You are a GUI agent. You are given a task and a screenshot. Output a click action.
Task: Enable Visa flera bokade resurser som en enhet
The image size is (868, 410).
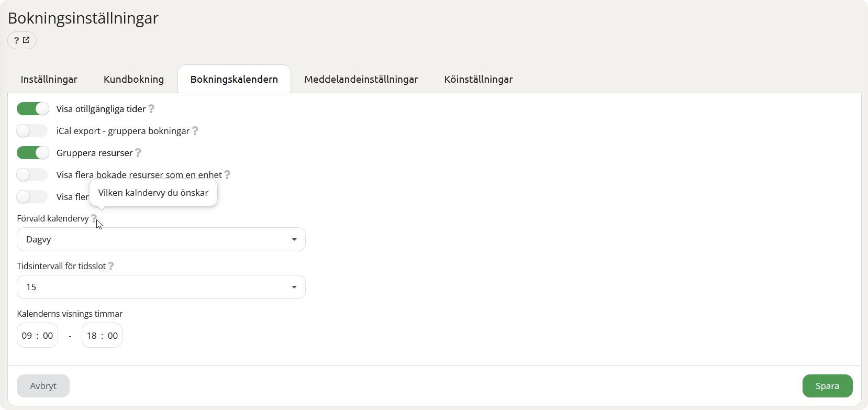[x=32, y=174]
